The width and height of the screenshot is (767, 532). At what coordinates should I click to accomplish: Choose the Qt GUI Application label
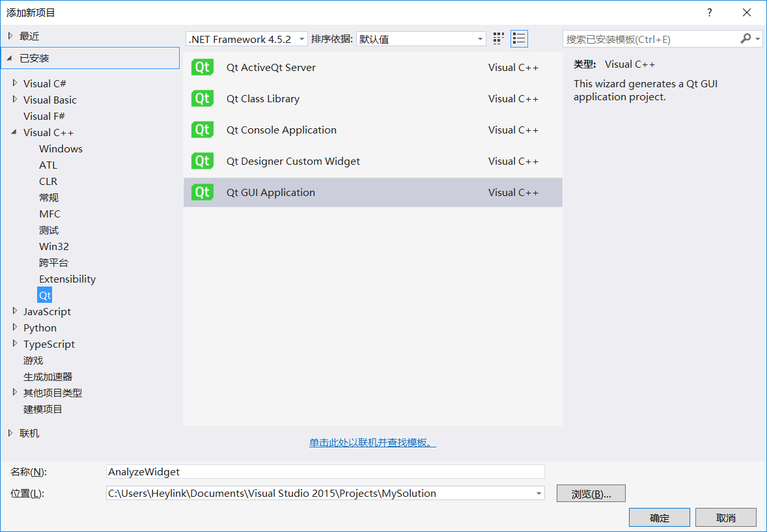point(270,192)
